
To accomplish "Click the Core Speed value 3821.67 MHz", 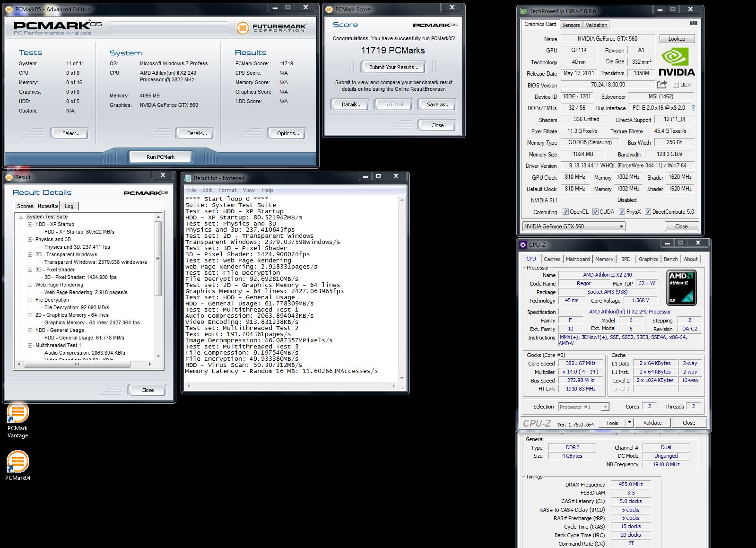I will point(580,364).
